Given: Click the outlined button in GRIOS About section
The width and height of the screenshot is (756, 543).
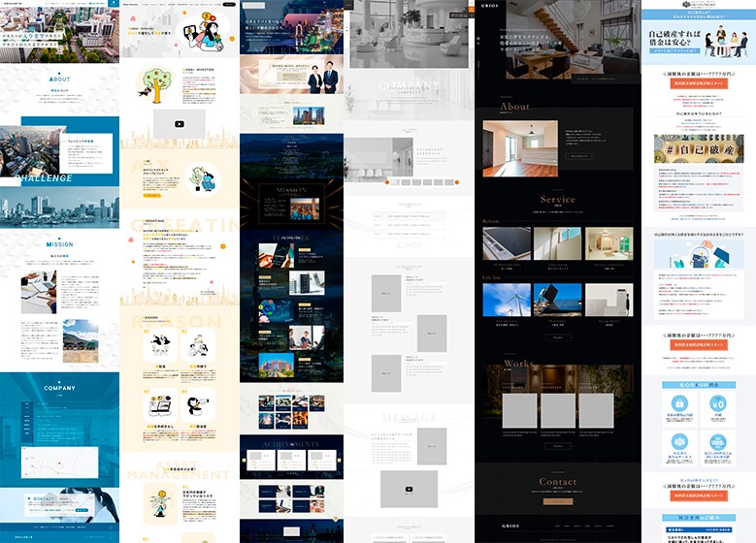Looking at the screenshot, I should (x=579, y=156).
